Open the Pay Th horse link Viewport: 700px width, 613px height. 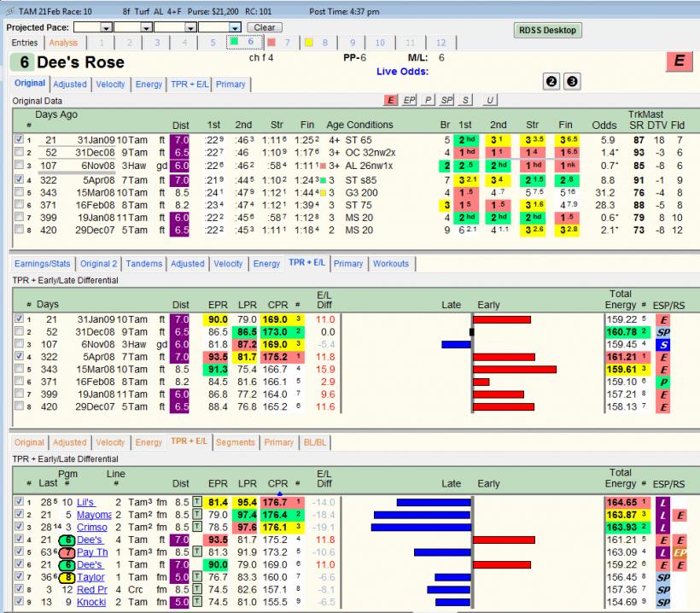[x=92, y=552]
